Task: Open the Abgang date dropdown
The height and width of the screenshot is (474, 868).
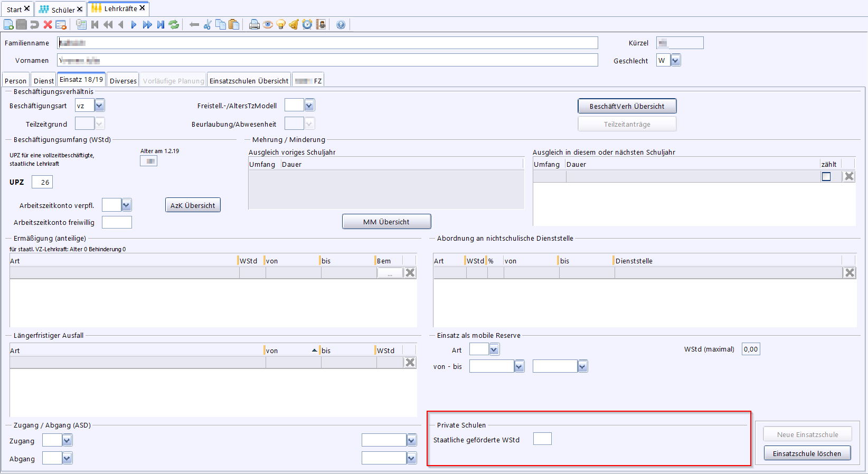Action: click(x=411, y=458)
